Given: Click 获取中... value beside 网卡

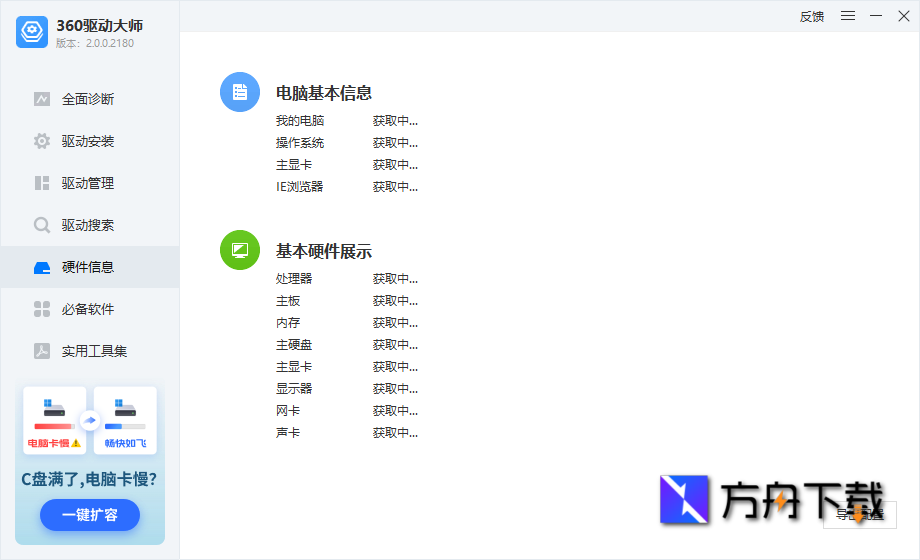Looking at the screenshot, I should (x=395, y=410).
